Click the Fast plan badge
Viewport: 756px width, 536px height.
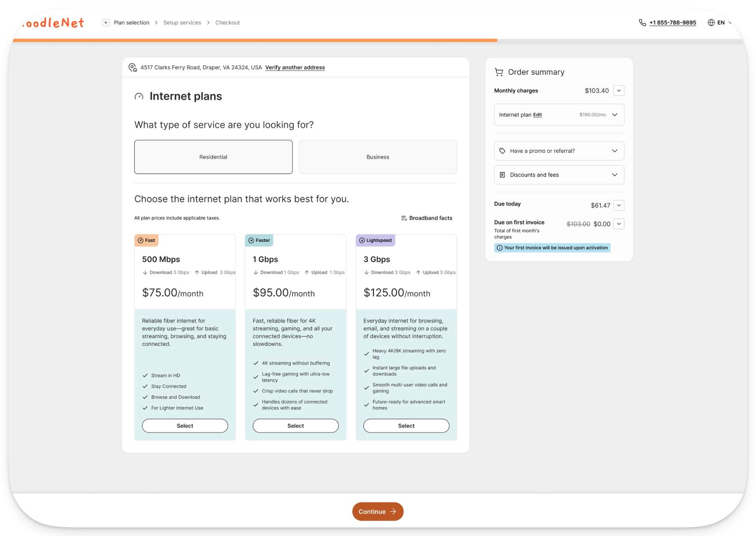pyautogui.click(x=146, y=240)
